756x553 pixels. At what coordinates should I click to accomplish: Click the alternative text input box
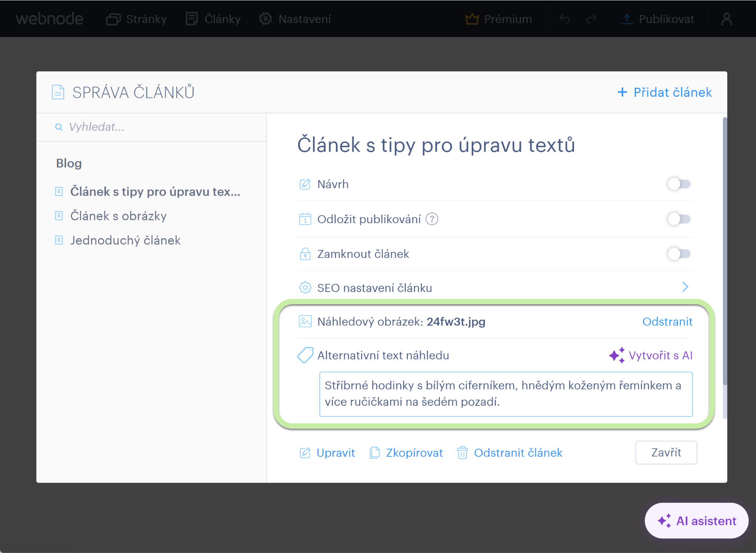[506, 394]
